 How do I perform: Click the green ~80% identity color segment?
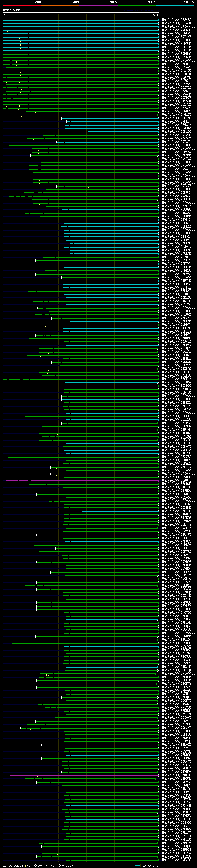coord(137,6)
